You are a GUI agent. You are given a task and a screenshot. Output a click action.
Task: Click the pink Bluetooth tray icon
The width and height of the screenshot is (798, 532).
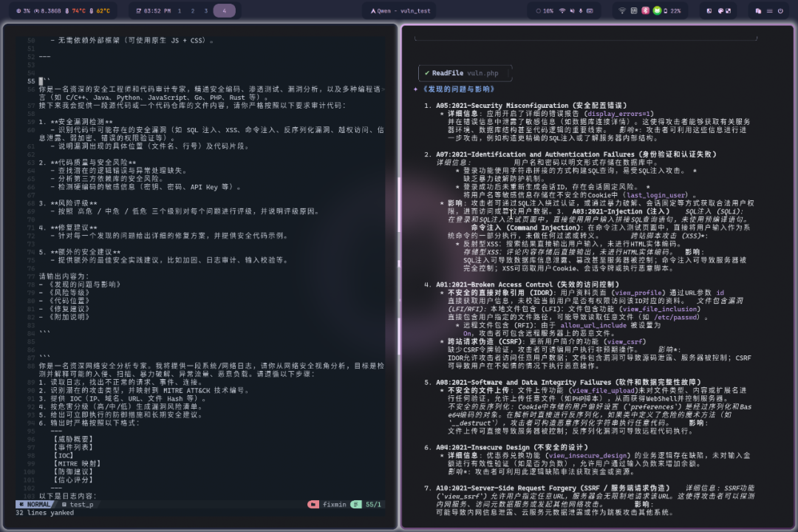(x=645, y=10)
